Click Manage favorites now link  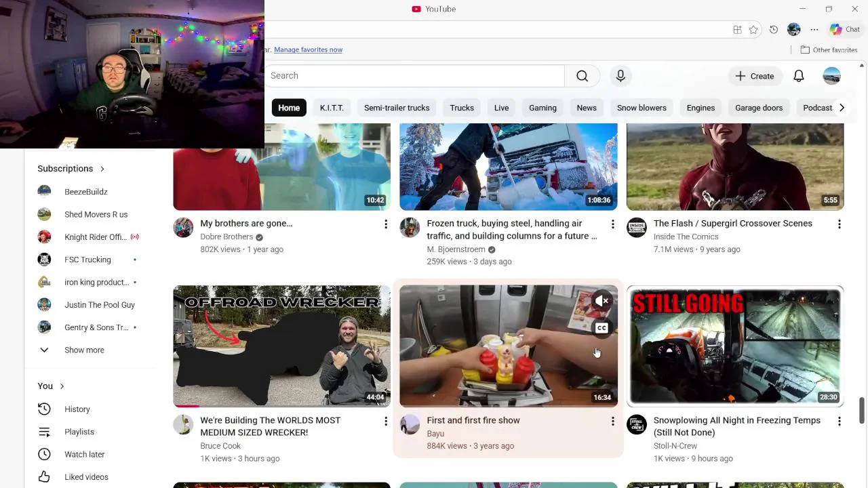click(x=308, y=49)
